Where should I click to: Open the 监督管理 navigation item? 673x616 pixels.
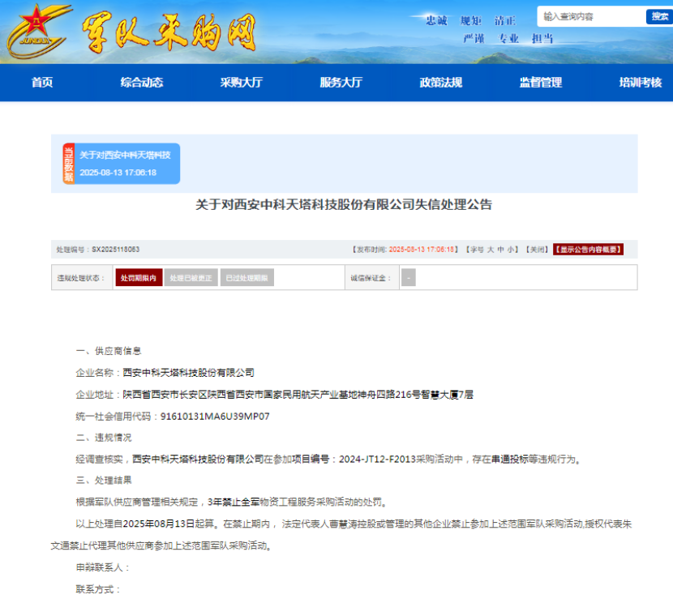[x=541, y=83]
